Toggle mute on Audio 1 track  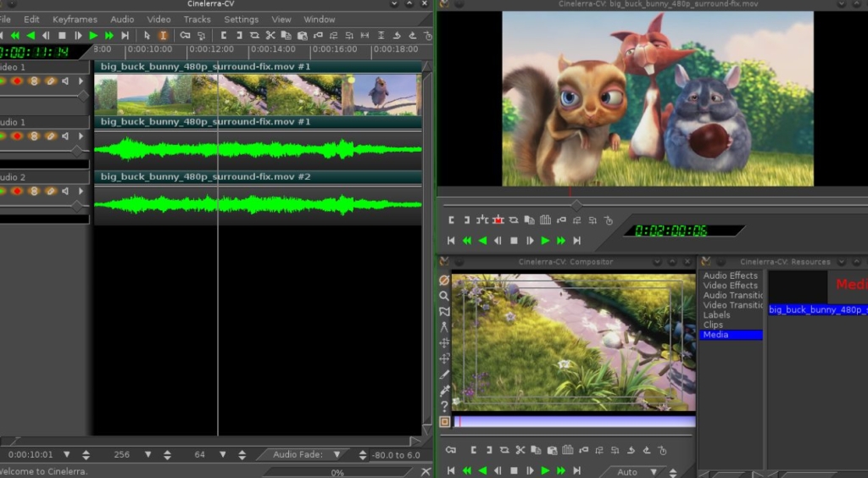(x=65, y=136)
